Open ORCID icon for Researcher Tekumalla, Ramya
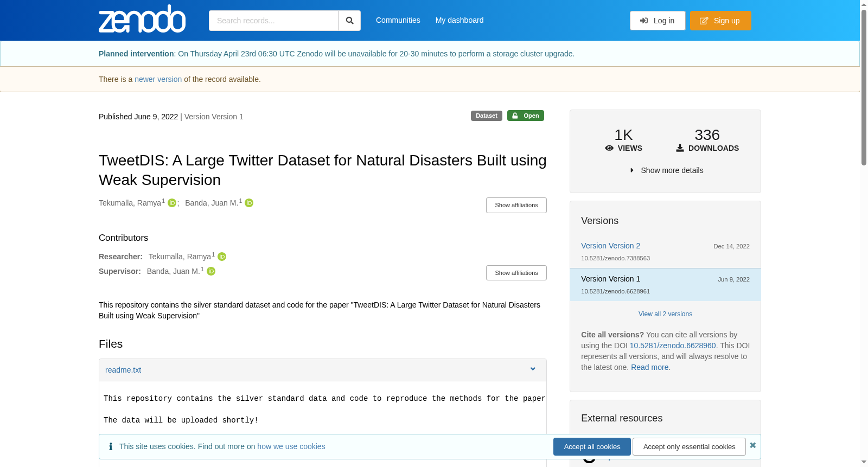 [x=222, y=257]
